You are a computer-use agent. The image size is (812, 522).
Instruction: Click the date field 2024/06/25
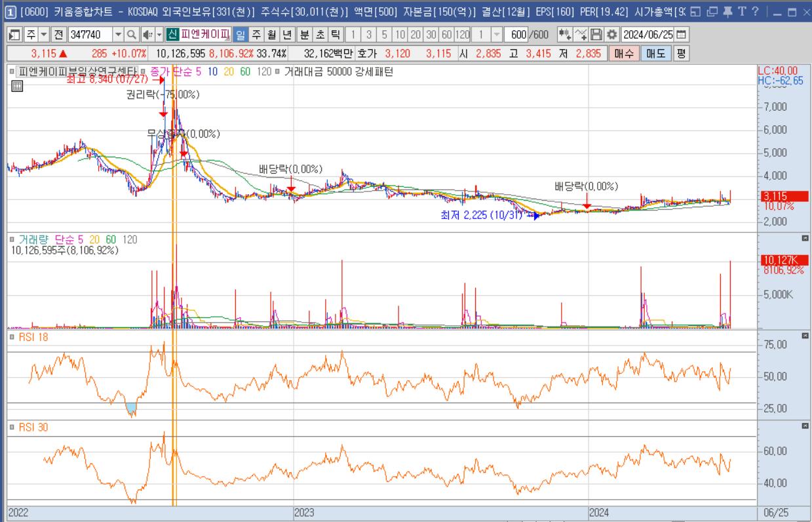click(x=648, y=35)
